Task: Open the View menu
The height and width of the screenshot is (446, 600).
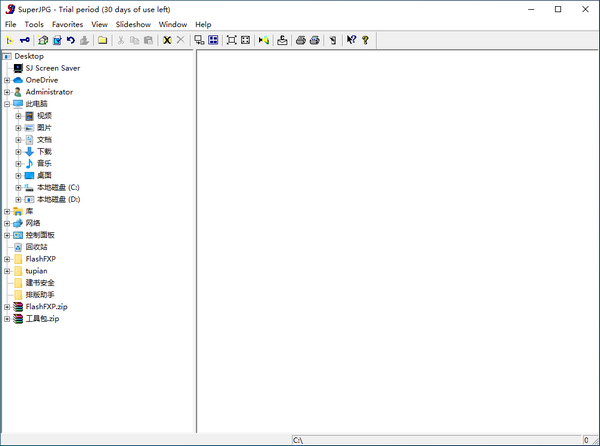Action: (x=99, y=24)
